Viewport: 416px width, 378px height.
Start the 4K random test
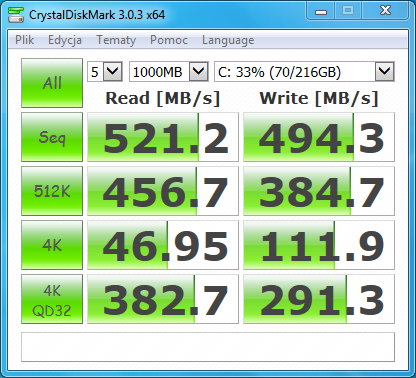[x=52, y=245]
